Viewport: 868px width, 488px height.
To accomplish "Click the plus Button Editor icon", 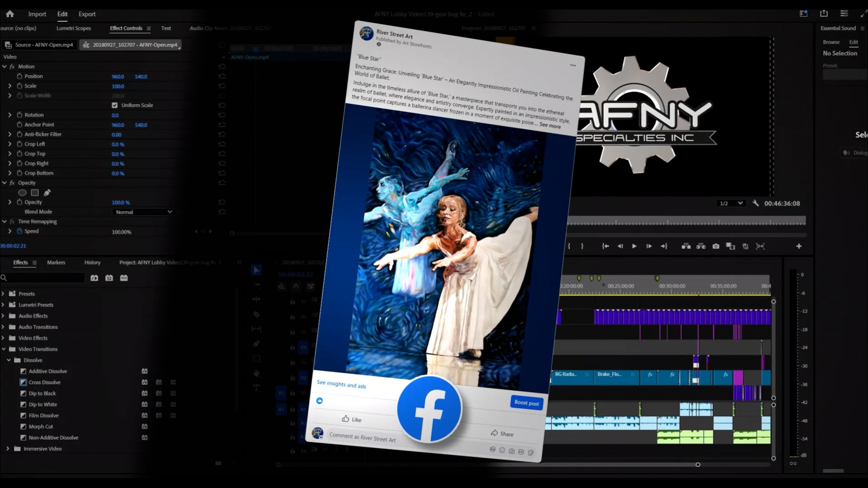I will pos(799,246).
